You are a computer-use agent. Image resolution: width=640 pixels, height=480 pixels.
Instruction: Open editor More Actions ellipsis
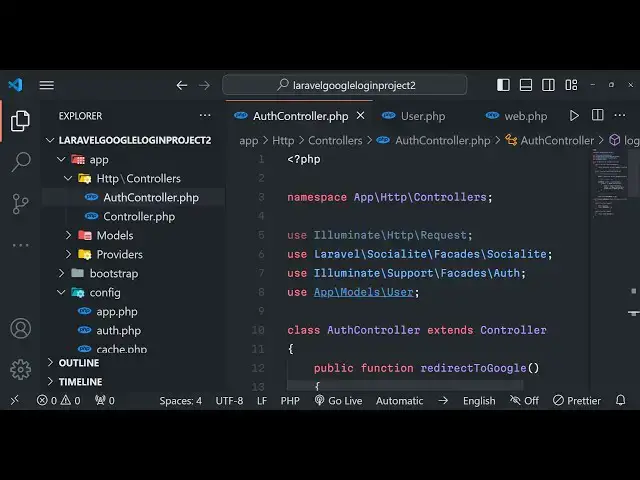[x=620, y=116]
